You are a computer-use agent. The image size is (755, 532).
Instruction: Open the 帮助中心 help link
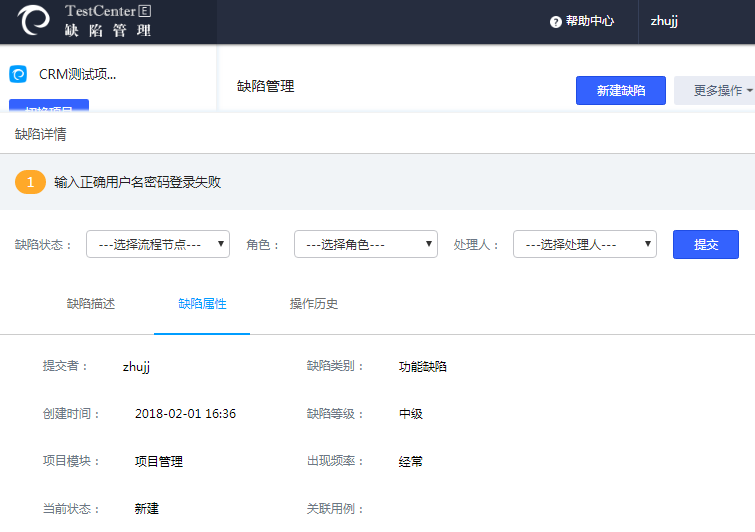[590, 22]
